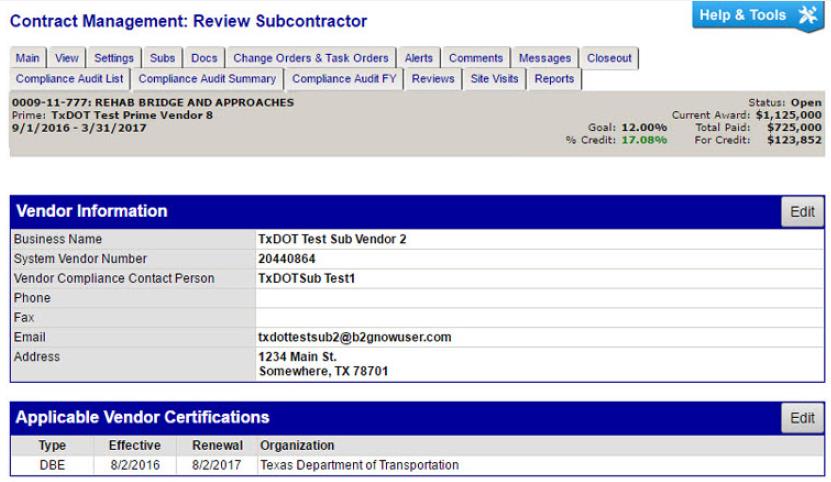Image resolution: width=831 pixels, height=482 pixels.
Task: Switch to the Main tab
Action: [26, 59]
